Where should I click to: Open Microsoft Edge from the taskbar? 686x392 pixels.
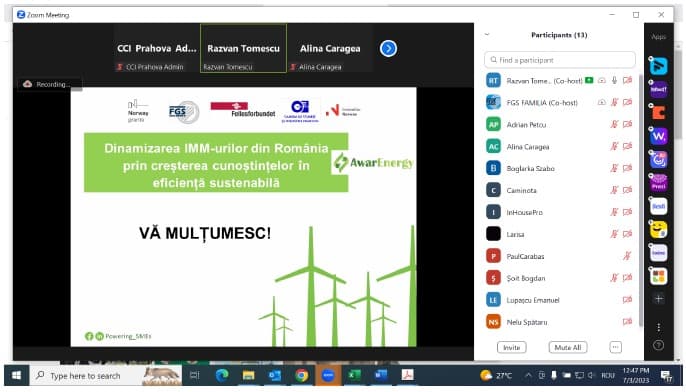tap(222, 375)
